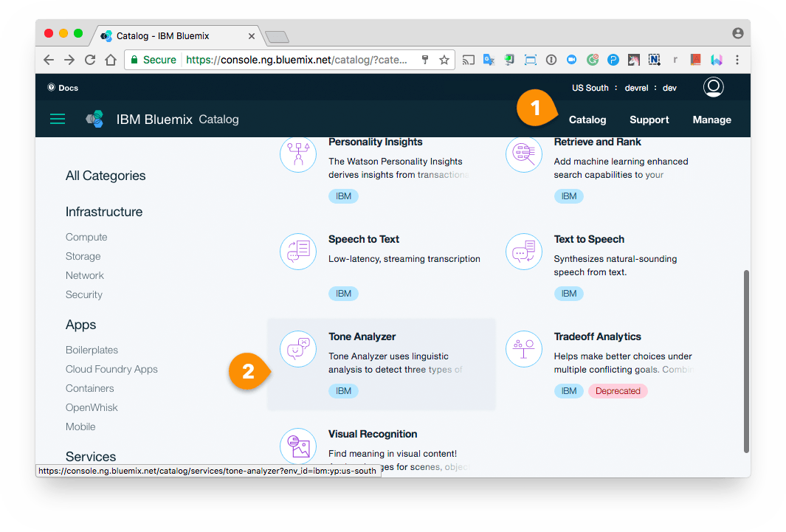
Task: Open the OpenWhisk category link
Action: (x=92, y=407)
